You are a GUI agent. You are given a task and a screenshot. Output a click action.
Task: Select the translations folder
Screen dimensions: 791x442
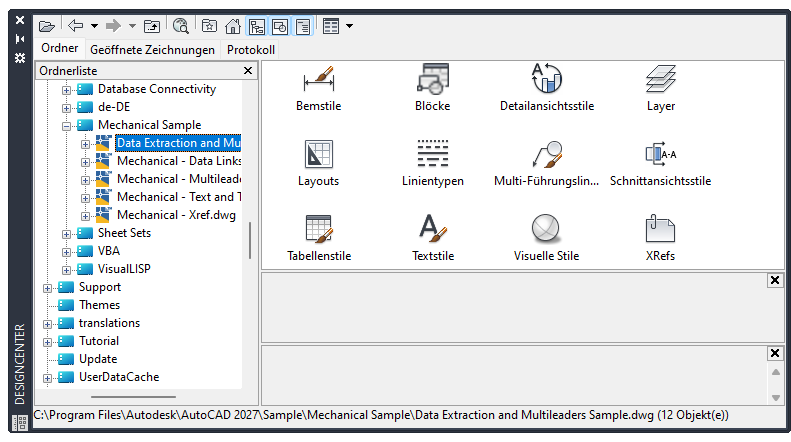[x=109, y=323]
